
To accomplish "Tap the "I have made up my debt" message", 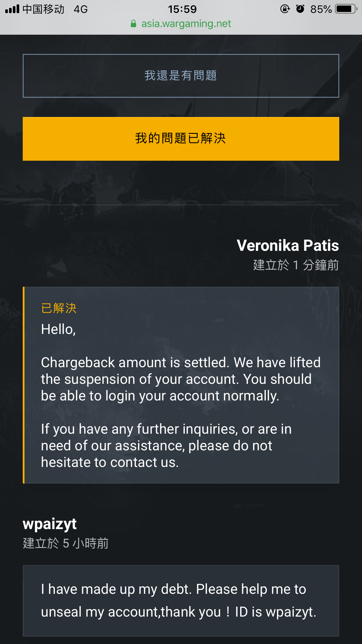I will (x=178, y=600).
